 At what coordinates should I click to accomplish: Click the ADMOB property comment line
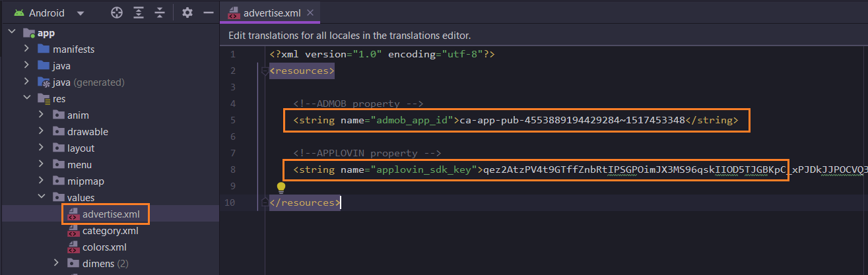(358, 104)
